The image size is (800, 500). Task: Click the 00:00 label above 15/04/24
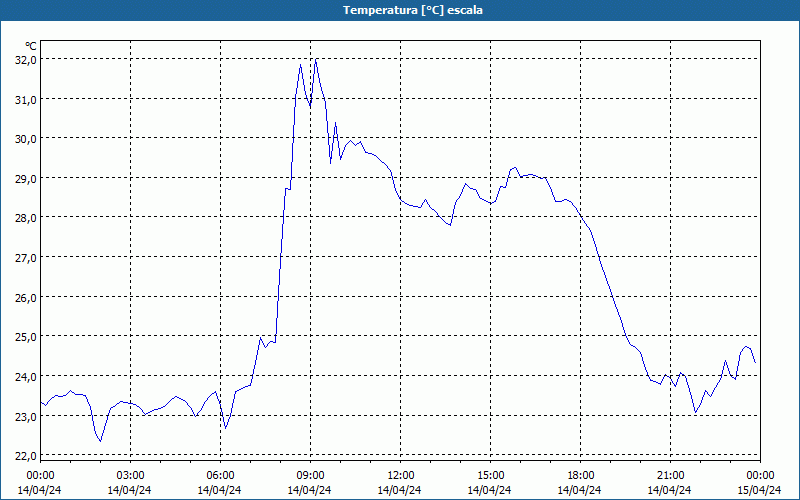click(760, 476)
